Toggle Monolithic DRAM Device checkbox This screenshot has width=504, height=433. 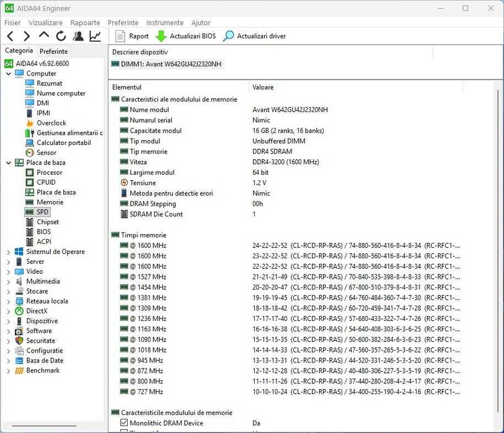point(124,422)
